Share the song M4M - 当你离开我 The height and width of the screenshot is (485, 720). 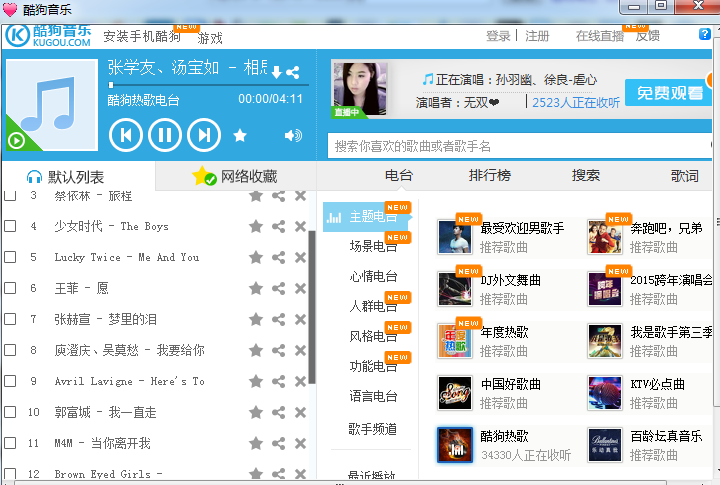(x=278, y=443)
